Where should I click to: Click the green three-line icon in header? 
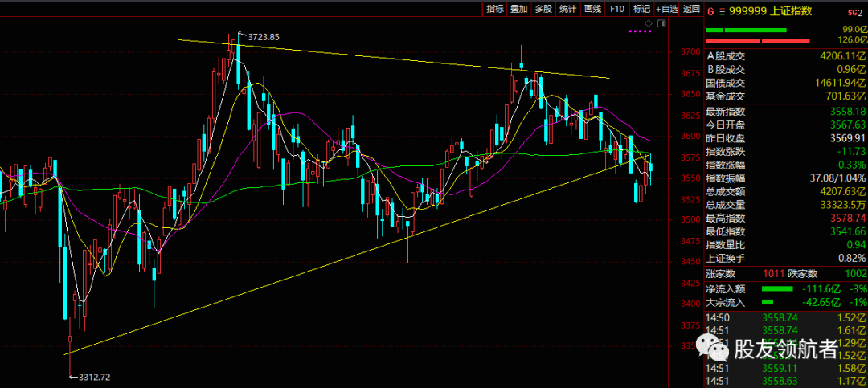(721, 10)
